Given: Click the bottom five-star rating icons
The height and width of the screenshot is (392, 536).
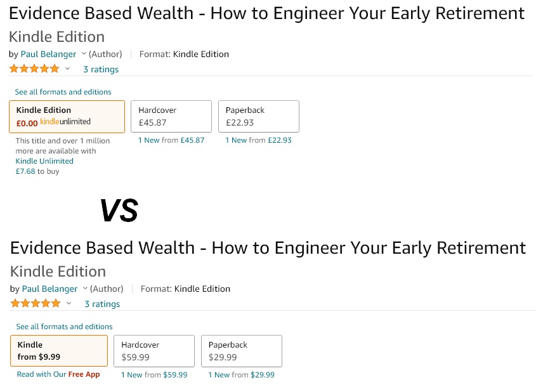Looking at the screenshot, I should (x=36, y=303).
